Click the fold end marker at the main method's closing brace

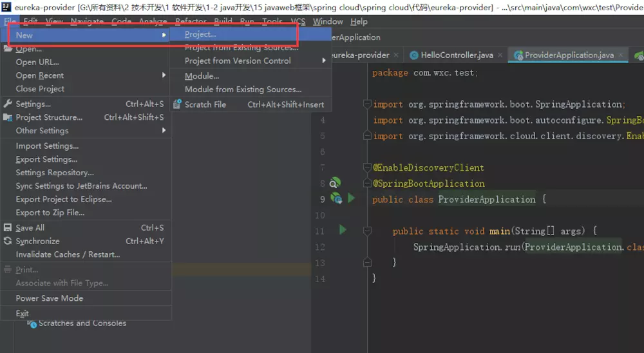[x=367, y=262]
